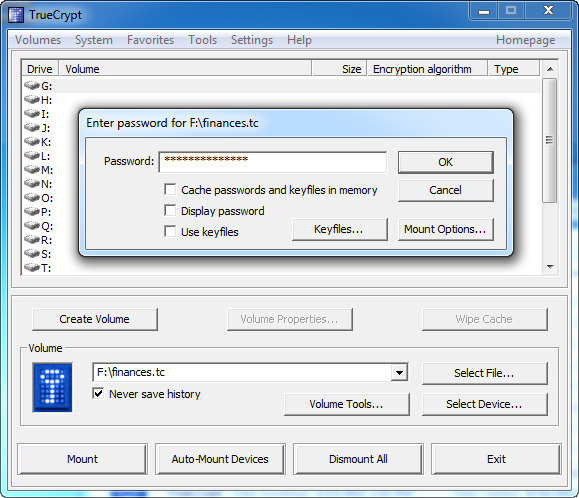Click the Q: drive icon

coord(32,226)
